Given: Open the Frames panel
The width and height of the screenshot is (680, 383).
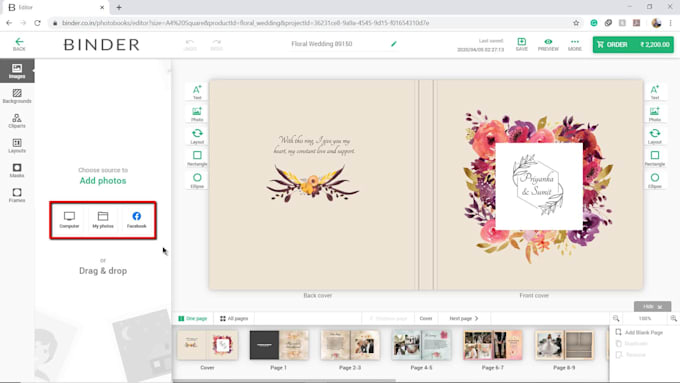Looking at the screenshot, I should point(17,195).
